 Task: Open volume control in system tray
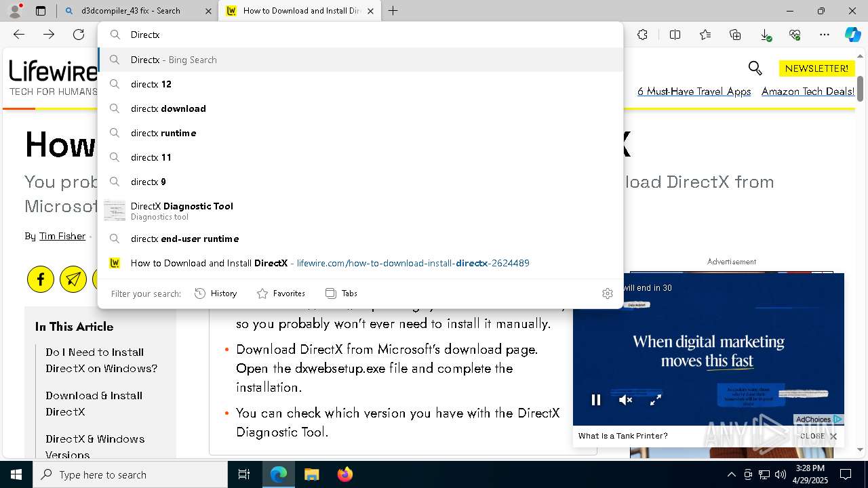coord(780,474)
